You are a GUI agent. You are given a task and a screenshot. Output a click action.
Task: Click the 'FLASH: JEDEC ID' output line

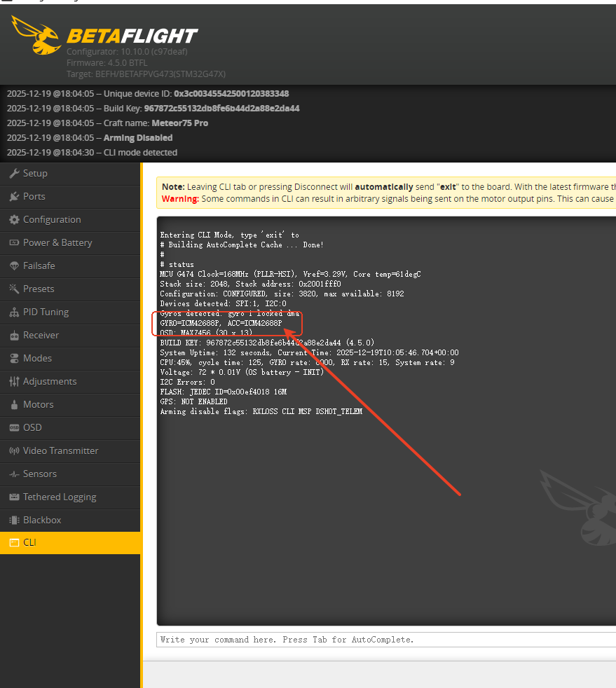[224, 392]
